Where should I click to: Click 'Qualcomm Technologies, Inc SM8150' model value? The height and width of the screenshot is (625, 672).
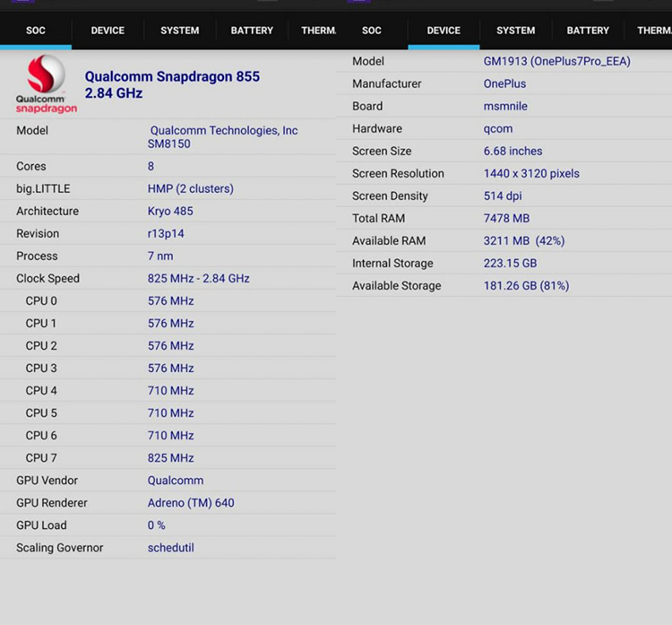coord(222,137)
